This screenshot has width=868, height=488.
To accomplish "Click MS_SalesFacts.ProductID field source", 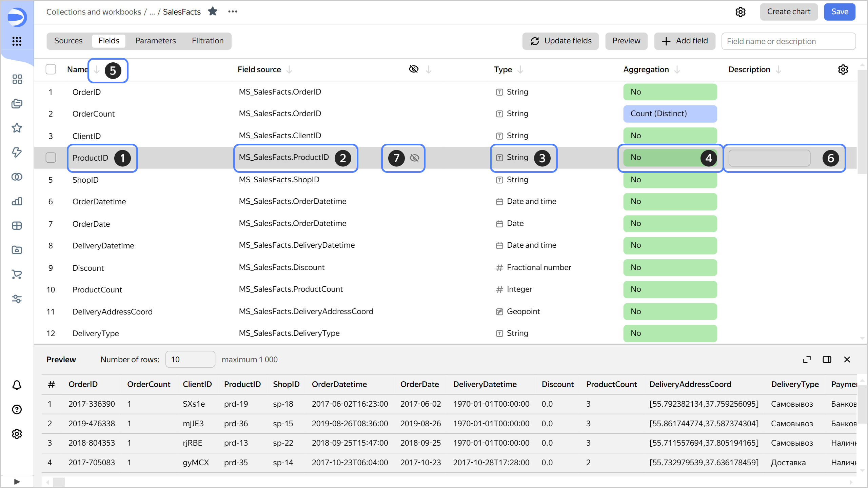I will (284, 158).
